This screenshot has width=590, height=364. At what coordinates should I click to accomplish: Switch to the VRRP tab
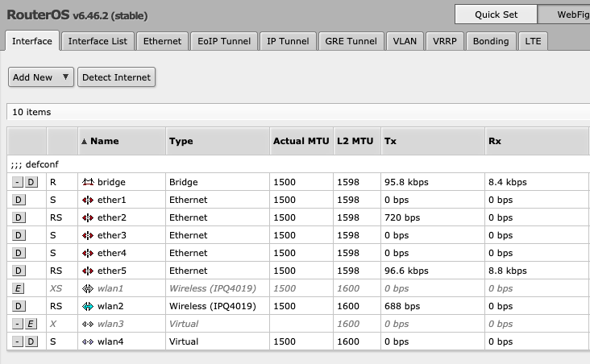pyautogui.click(x=445, y=41)
